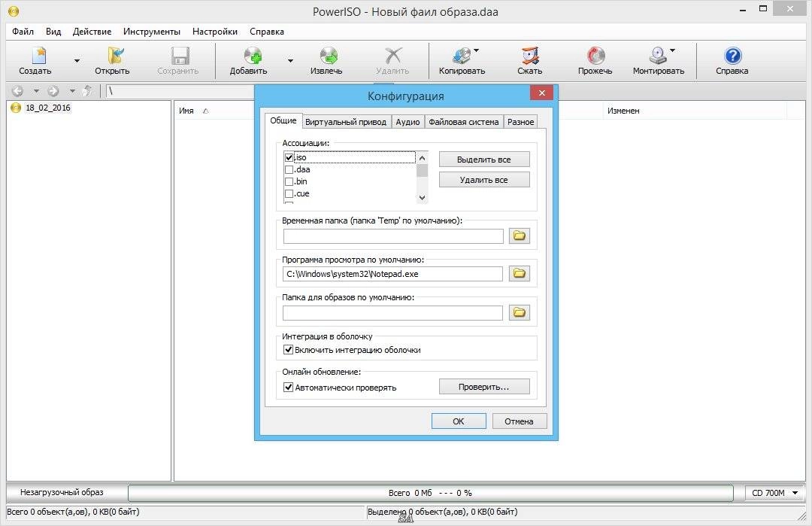Open the Настройки menu
This screenshot has width=812, height=526.
[215, 32]
